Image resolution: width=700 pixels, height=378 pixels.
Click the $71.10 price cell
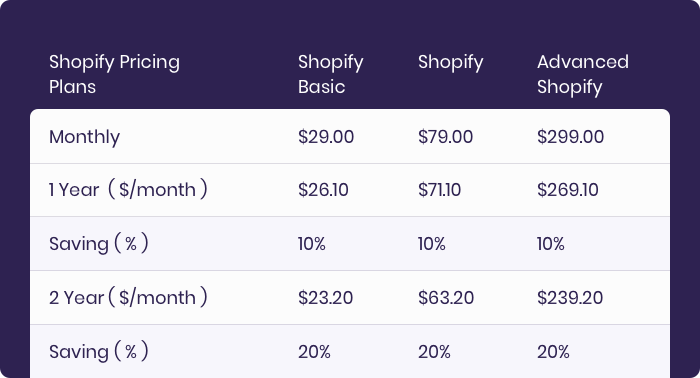(439, 190)
